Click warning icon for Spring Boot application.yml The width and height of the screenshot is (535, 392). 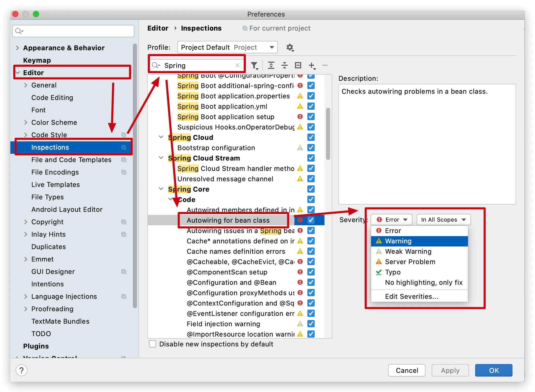(x=300, y=106)
